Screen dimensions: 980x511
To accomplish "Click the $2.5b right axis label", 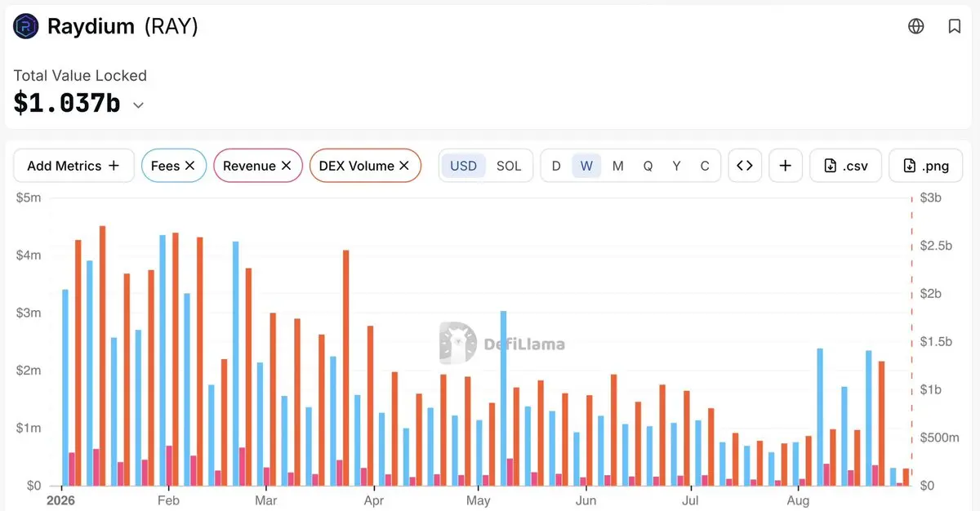I will (936, 246).
